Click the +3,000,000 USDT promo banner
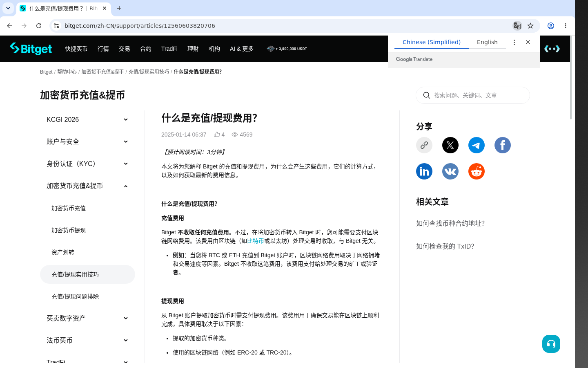This screenshot has height=368, width=588. coord(287,49)
